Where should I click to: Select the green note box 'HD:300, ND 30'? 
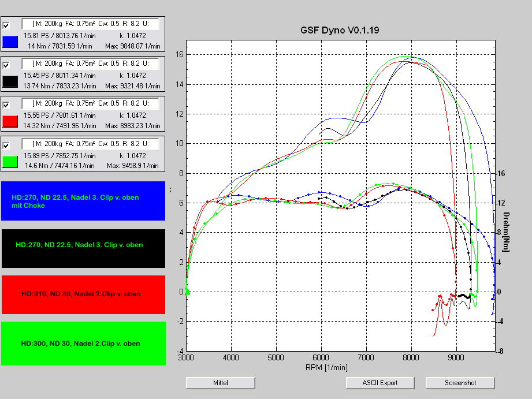pyautogui.click(x=83, y=344)
